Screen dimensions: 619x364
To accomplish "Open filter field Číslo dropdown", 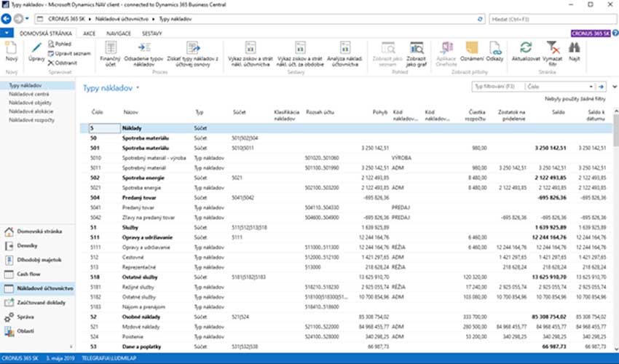I will pos(591,87).
